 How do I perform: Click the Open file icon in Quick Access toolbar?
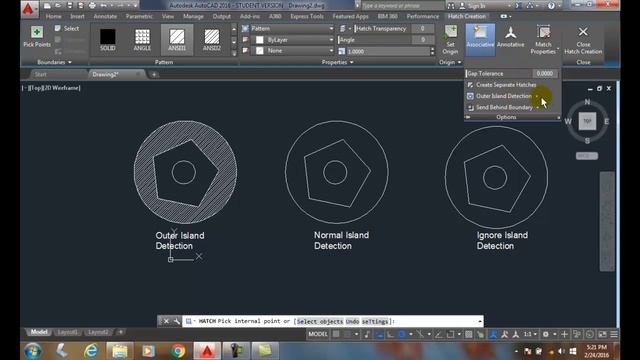coord(58,6)
